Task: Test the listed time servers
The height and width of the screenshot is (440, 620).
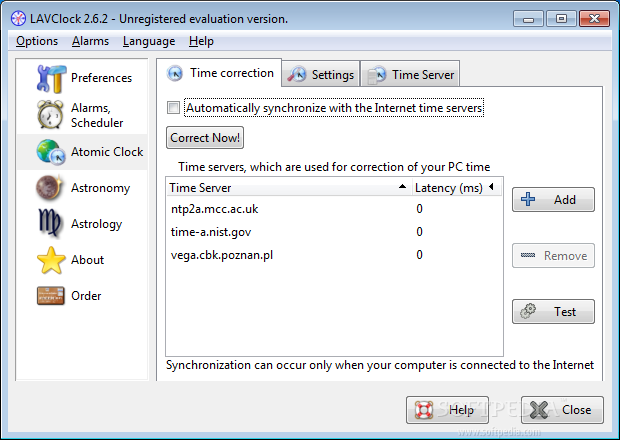Action: [x=553, y=312]
